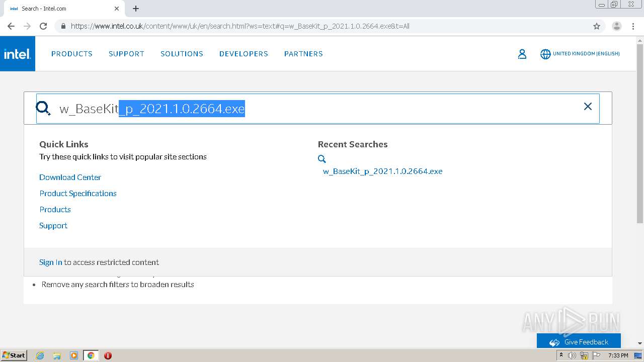This screenshot has height=362, width=644.
Task: Open the media player taskbar icon
Action: point(74,355)
